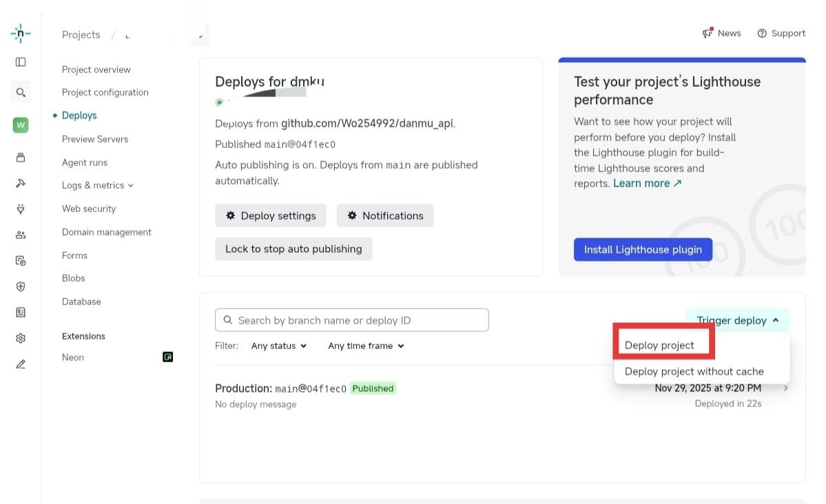Viewport: 826px width, 504px height.
Task: Open the Database page
Action: 81,302
